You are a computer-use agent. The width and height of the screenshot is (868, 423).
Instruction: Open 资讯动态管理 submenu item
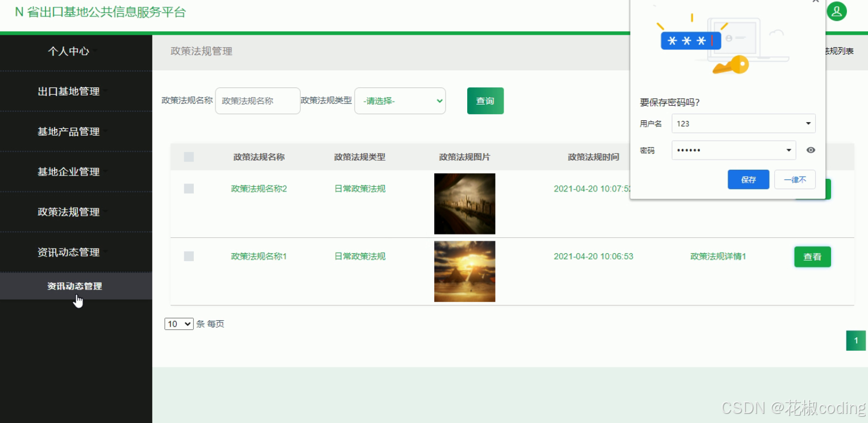coord(76,286)
